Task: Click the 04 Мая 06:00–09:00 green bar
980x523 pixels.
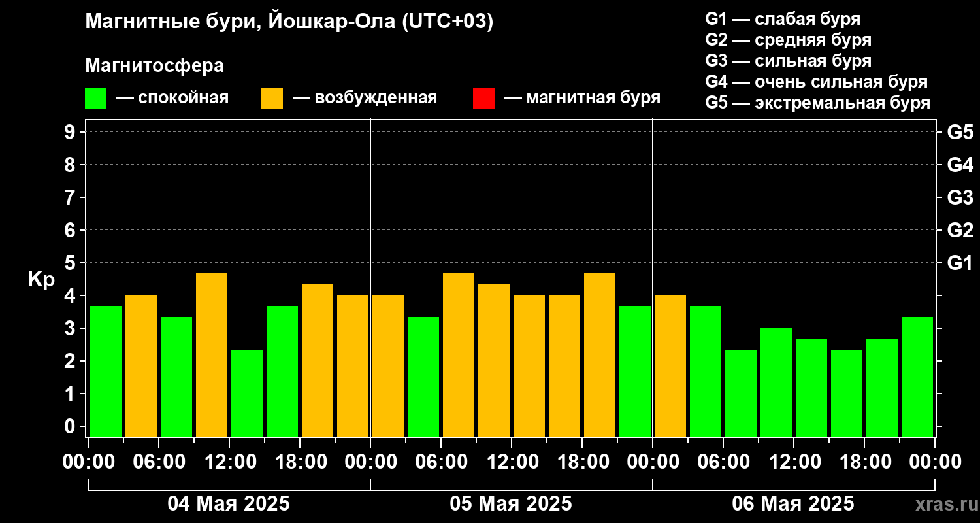Action: click(176, 377)
